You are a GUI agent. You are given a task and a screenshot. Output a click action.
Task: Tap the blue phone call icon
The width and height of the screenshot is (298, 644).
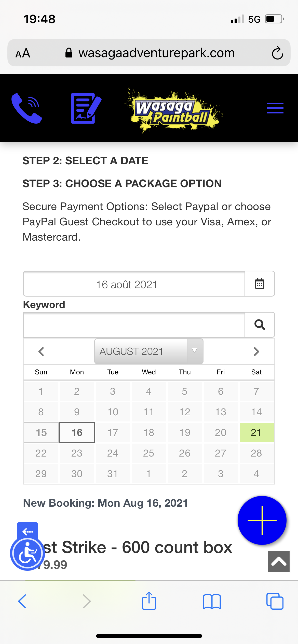(x=27, y=108)
